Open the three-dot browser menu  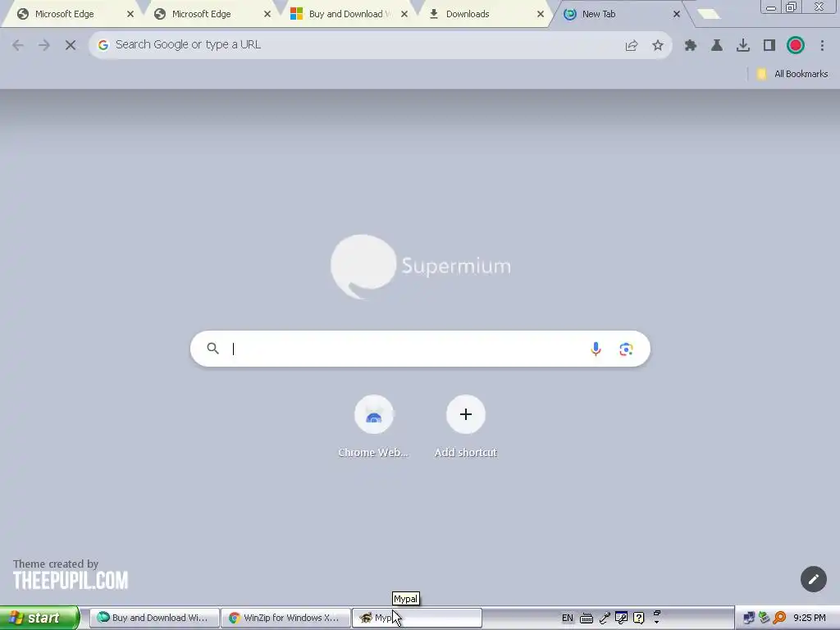pos(822,46)
